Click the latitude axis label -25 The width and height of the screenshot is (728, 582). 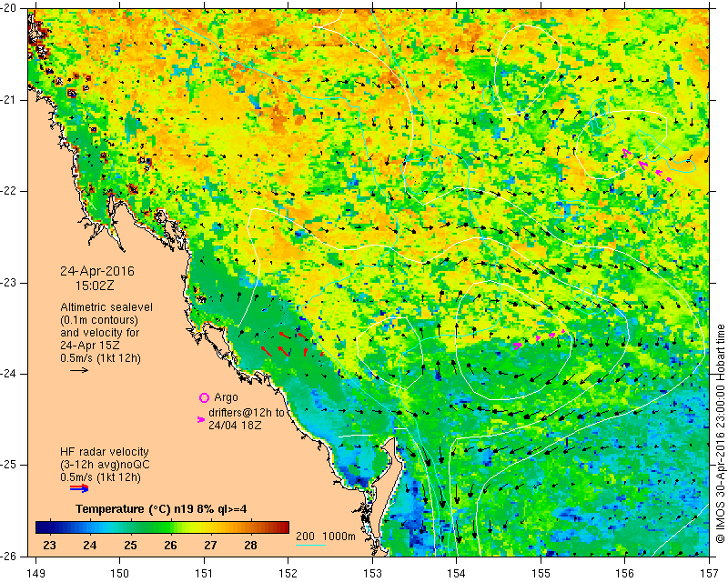9,465
